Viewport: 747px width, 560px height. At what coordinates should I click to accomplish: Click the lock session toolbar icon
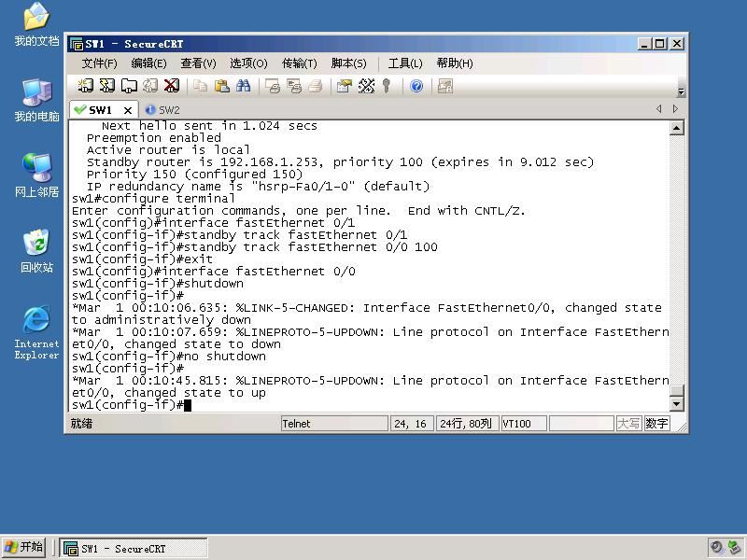[445, 86]
